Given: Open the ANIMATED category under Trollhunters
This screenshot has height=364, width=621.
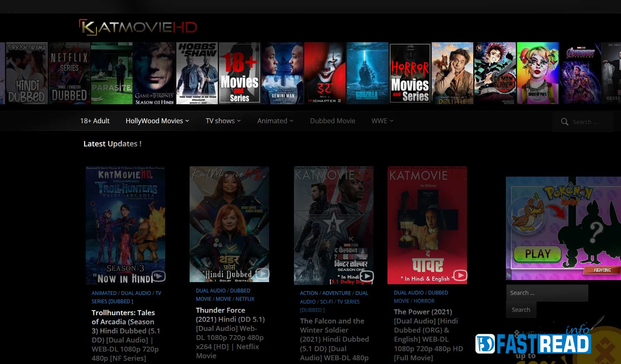Looking at the screenshot, I should tap(104, 293).
